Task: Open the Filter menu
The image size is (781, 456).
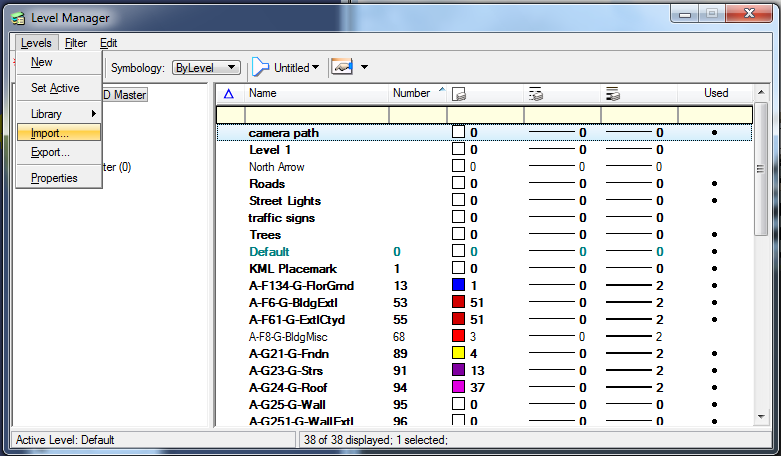Action: coord(76,43)
